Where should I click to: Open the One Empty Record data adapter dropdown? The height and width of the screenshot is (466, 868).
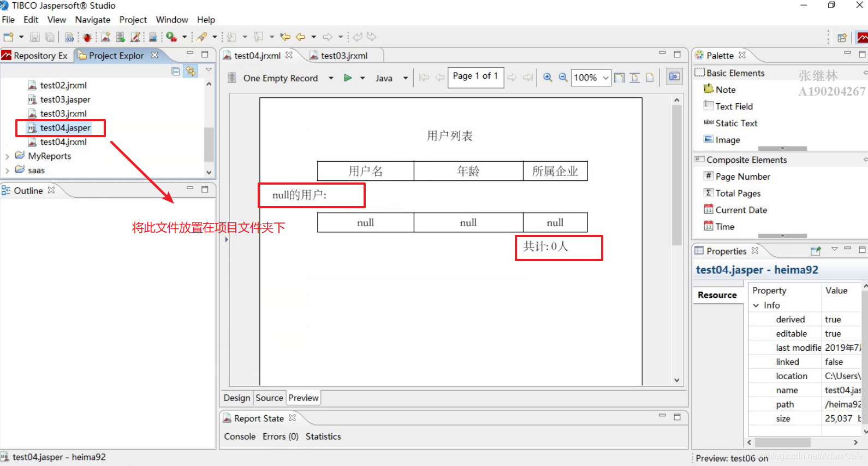coord(331,78)
